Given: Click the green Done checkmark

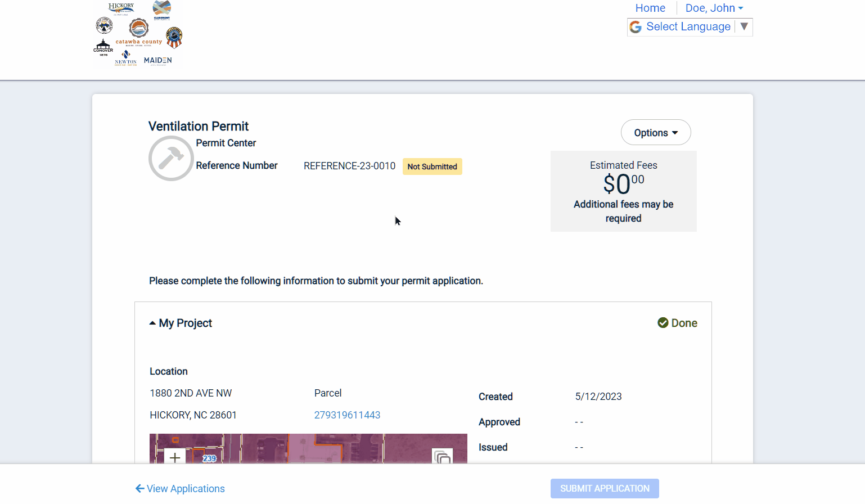Looking at the screenshot, I should click(x=663, y=323).
